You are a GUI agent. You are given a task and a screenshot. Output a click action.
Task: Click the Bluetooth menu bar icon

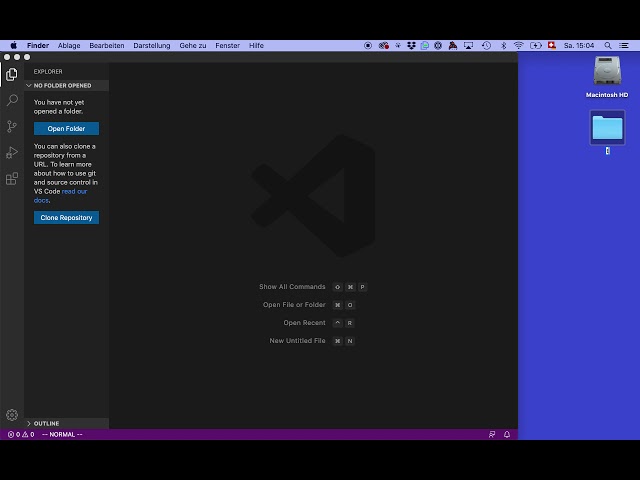point(503,45)
